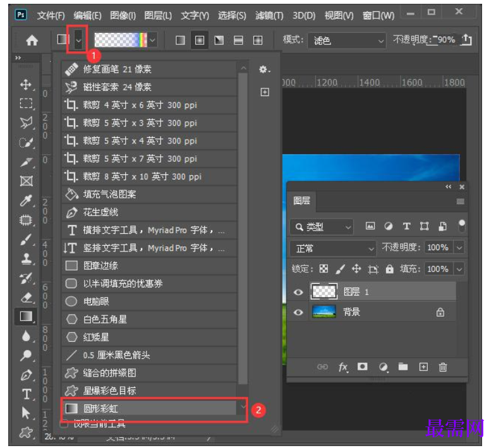Open the 窗口(W) menu

tap(378, 15)
